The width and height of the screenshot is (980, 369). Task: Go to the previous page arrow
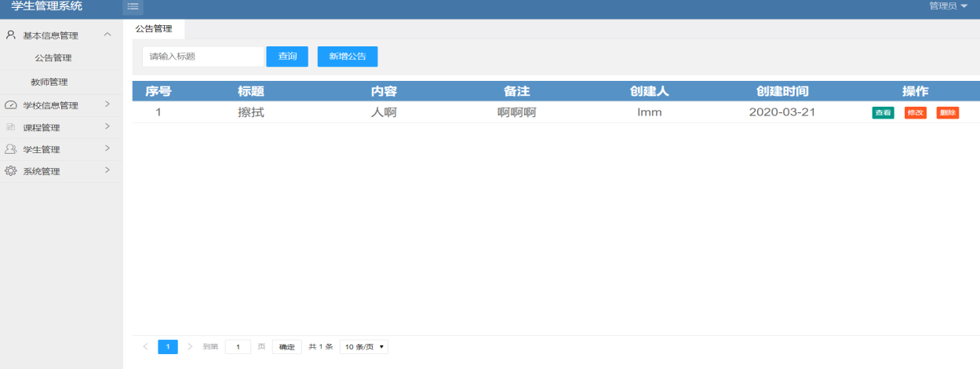point(145,346)
